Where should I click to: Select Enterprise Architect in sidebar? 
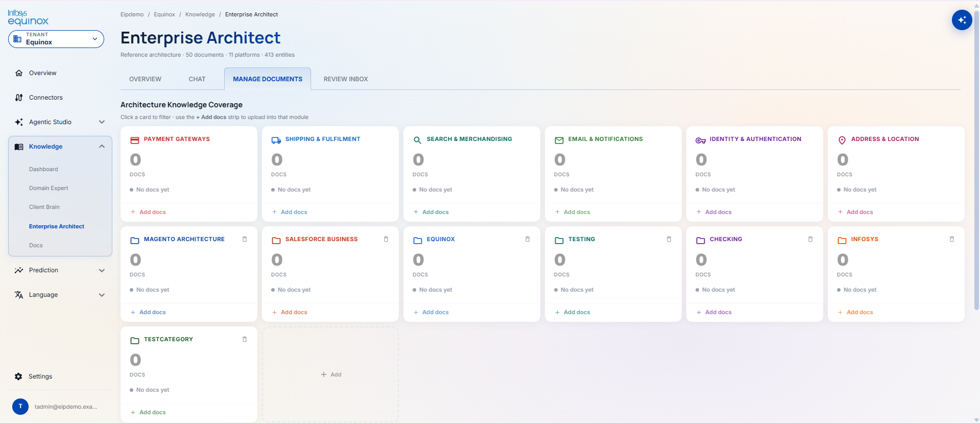coord(57,226)
